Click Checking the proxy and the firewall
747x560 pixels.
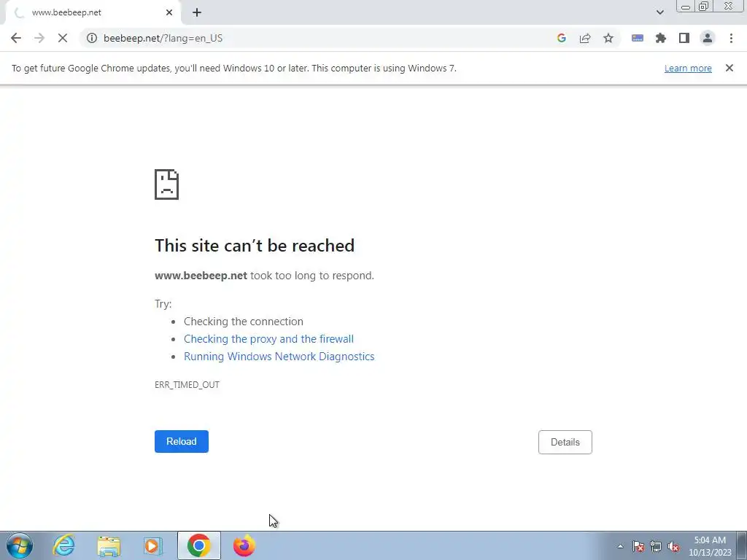tap(268, 339)
